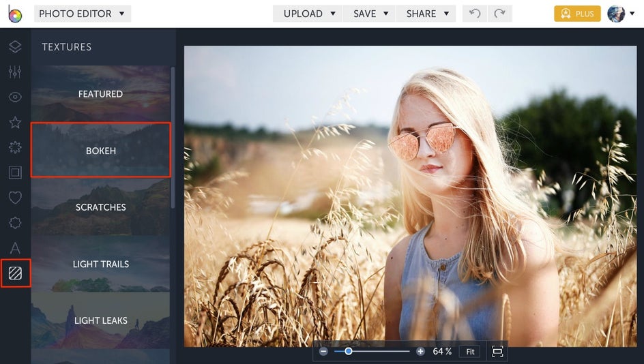Click the photo on the canvas
This screenshot has width=644, height=364.
pyautogui.click(x=410, y=196)
